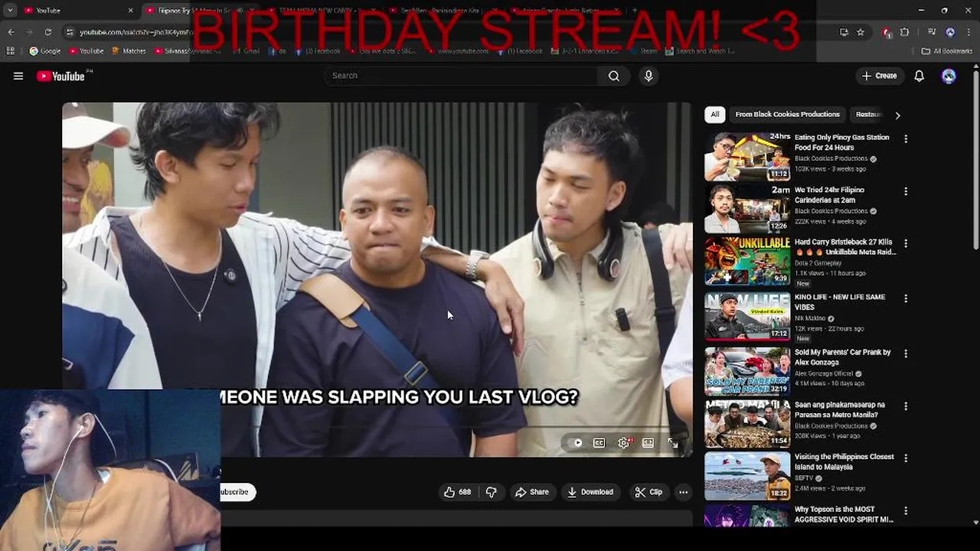Open Chrome extensions puzzle icon
The image size is (980, 551).
tap(905, 32)
